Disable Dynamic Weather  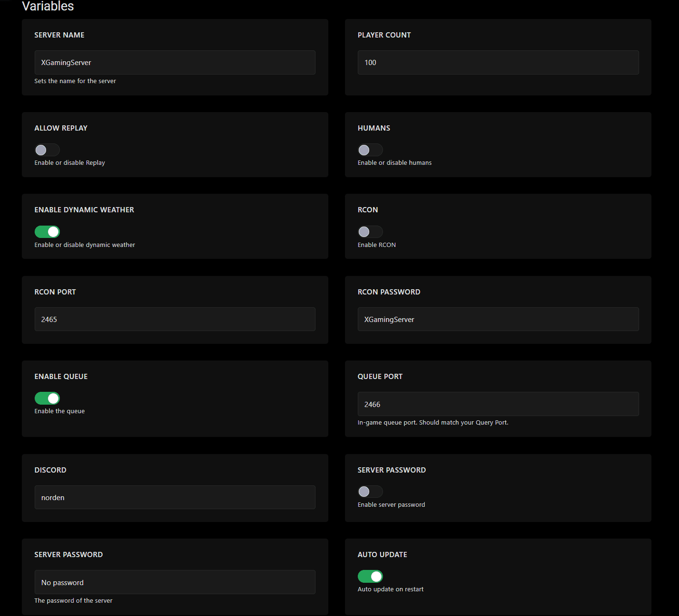point(47,231)
